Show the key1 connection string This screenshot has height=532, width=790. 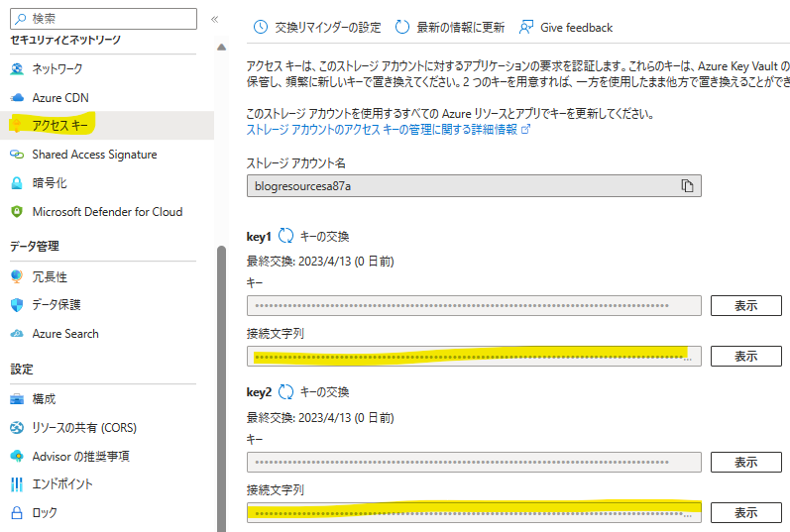(746, 357)
